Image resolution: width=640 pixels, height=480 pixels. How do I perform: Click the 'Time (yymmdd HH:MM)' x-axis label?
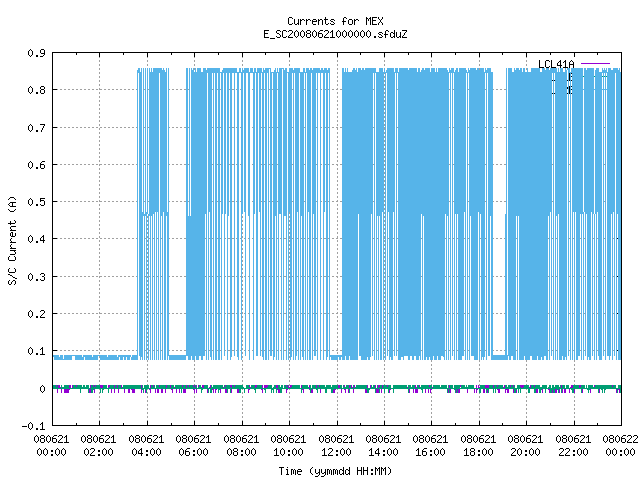[x=335, y=471]
